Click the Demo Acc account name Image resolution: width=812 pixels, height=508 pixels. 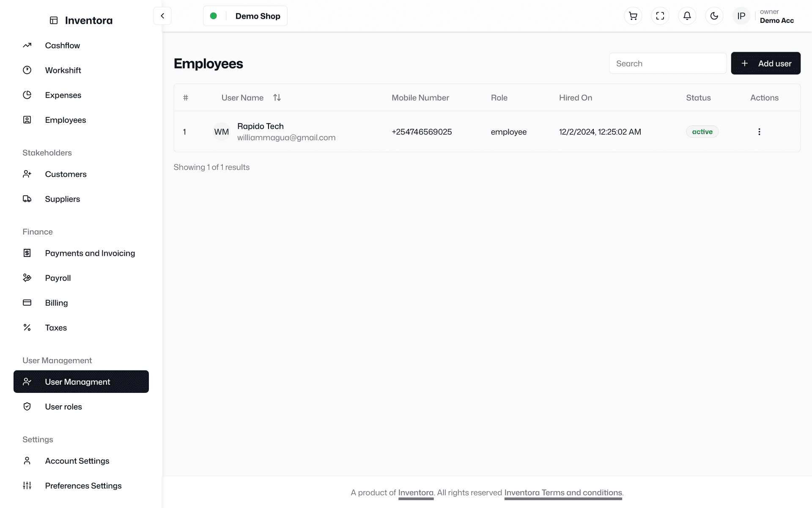[x=777, y=20]
